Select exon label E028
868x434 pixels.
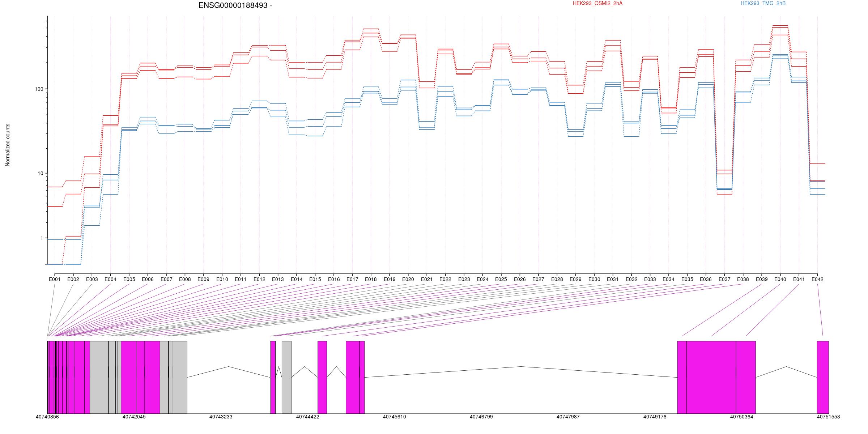tap(557, 279)
